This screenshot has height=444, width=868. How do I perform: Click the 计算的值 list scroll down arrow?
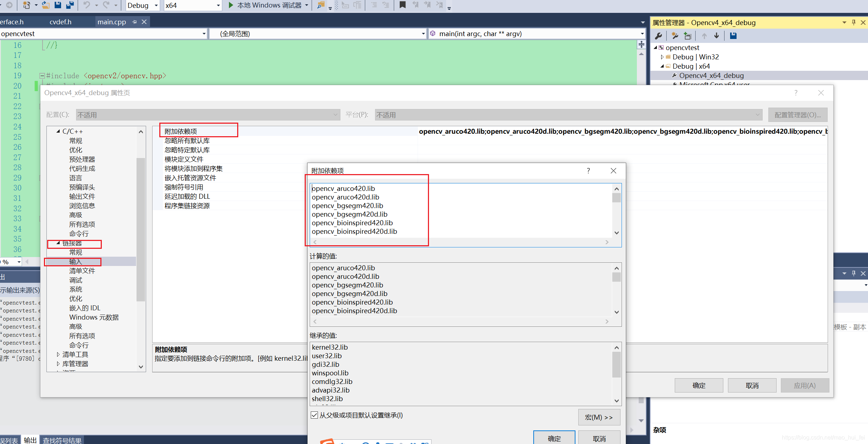coord(617,312)
